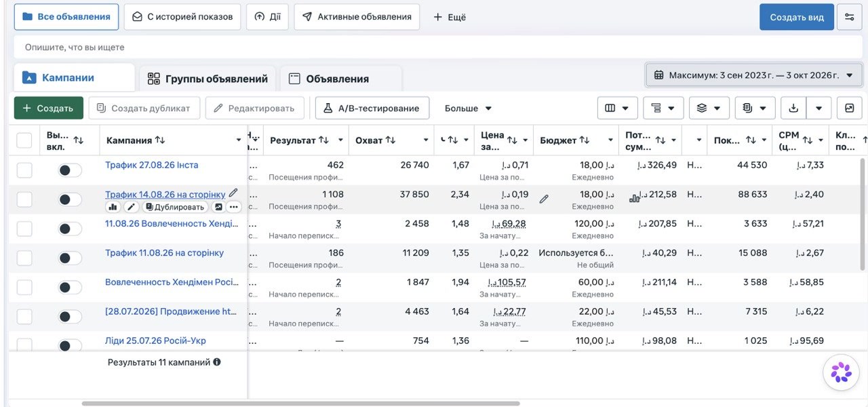The width and height of the screenshot is (868, 407).
Task: Open the purple assistant floating button
Action: pos(841,372)
